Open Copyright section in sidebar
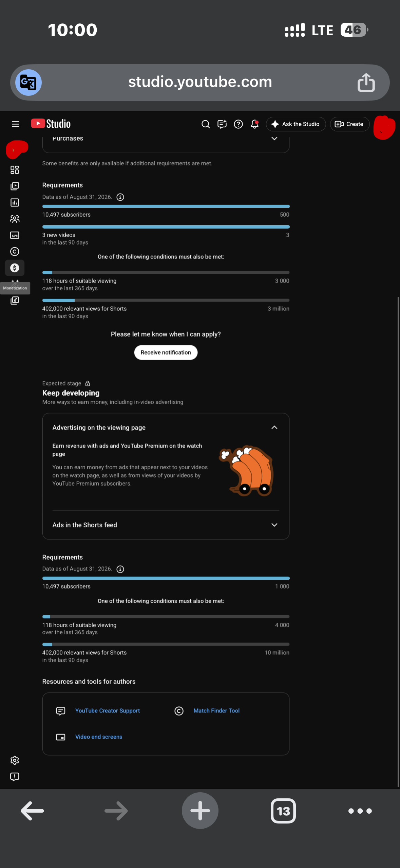The height and width of the screenshot is (868, 400). pyautogui.click(x=15, y=252)
